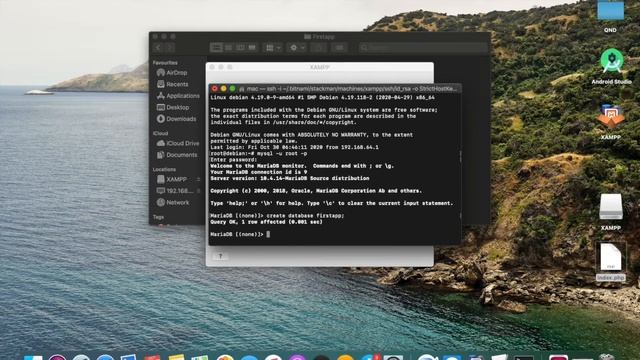Select index.php file on desktop
This screenshot has height=360, width=640.
[611, 262]
